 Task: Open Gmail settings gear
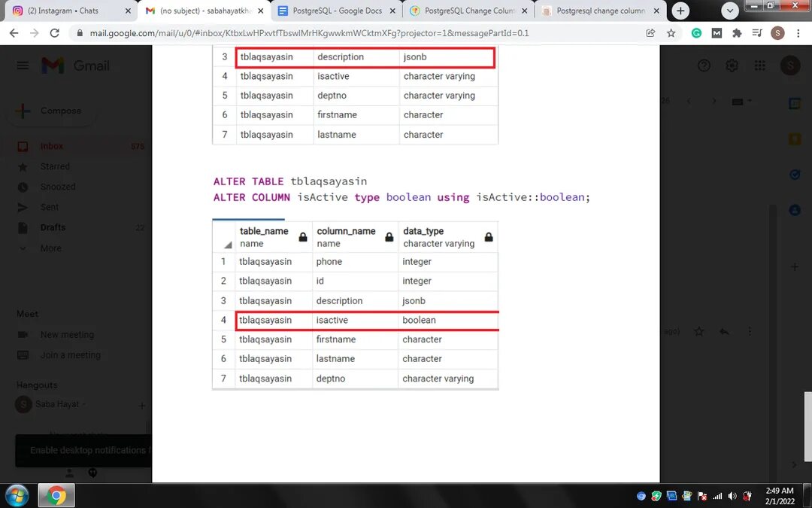point(732,65)
